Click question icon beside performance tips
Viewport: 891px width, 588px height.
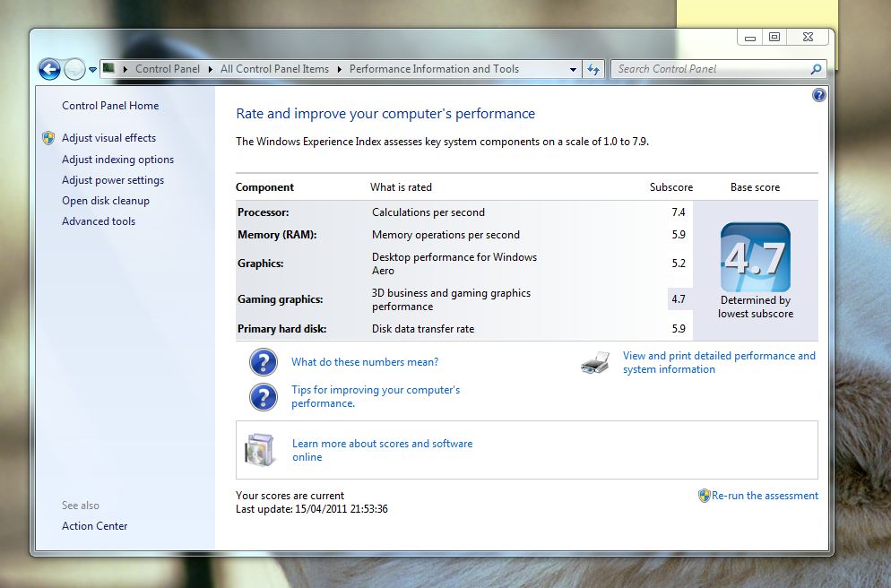[x=264, y=397]
